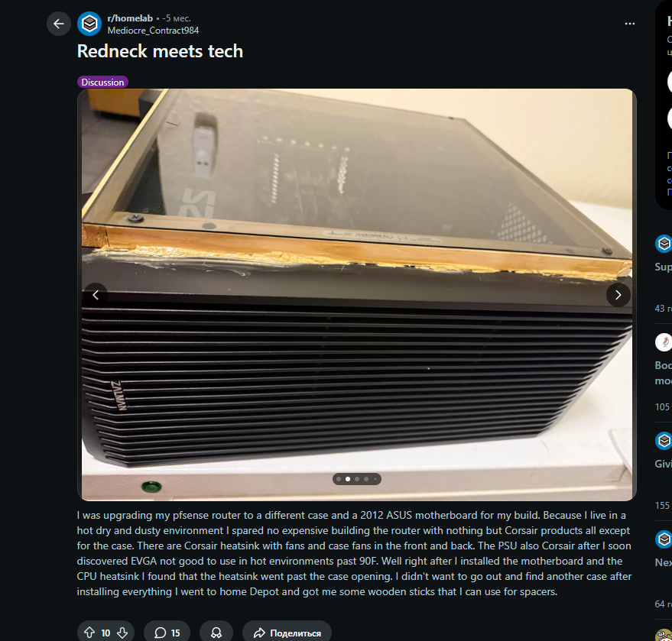This screenshot has height=641, width=672.
Task: Give an award using the award icon
Action: tap(216, 633)
